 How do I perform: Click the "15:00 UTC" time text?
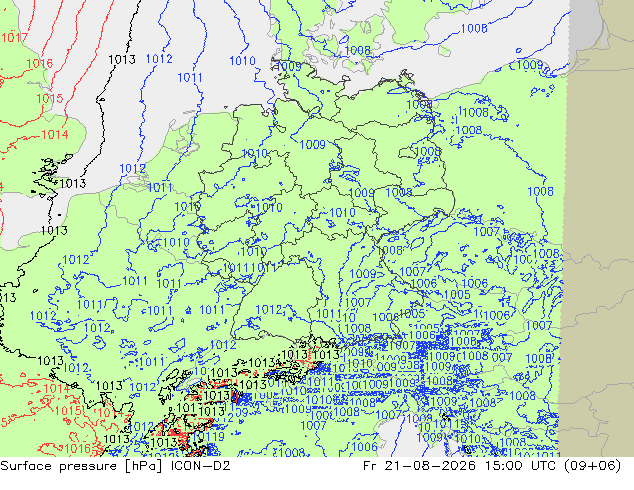click(x=520, y=466)
